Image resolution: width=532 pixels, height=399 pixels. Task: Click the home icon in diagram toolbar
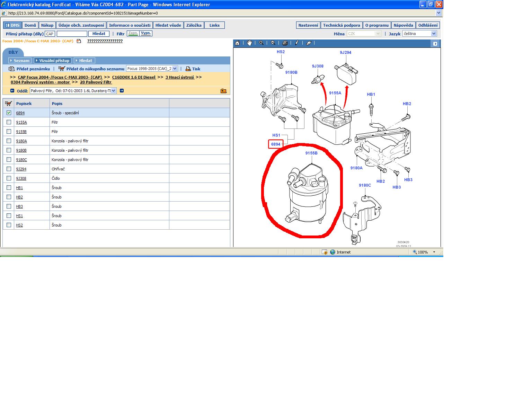click(237, 43)
